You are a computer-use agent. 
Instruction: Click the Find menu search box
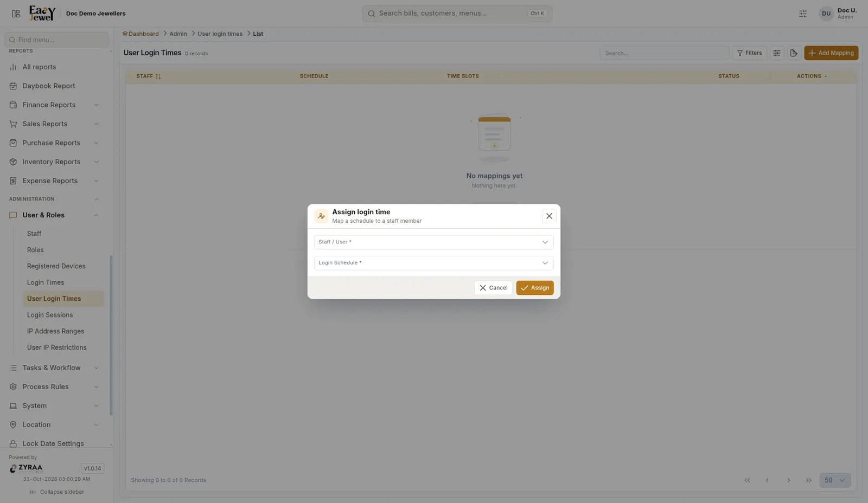56,40
